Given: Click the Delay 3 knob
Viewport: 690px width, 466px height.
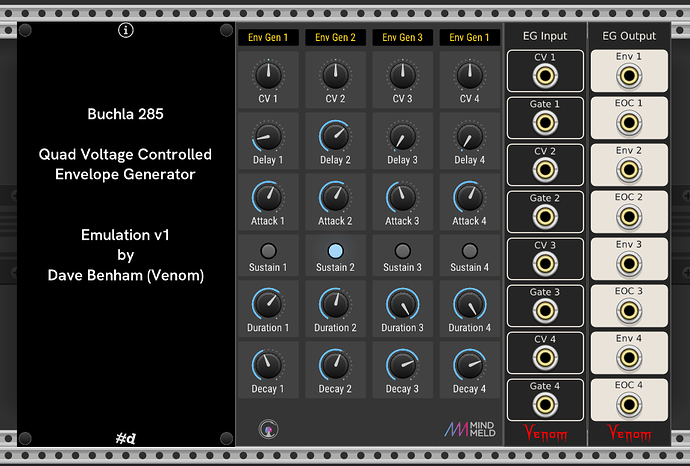Looking at the screenshot, I should coord(403,136).
